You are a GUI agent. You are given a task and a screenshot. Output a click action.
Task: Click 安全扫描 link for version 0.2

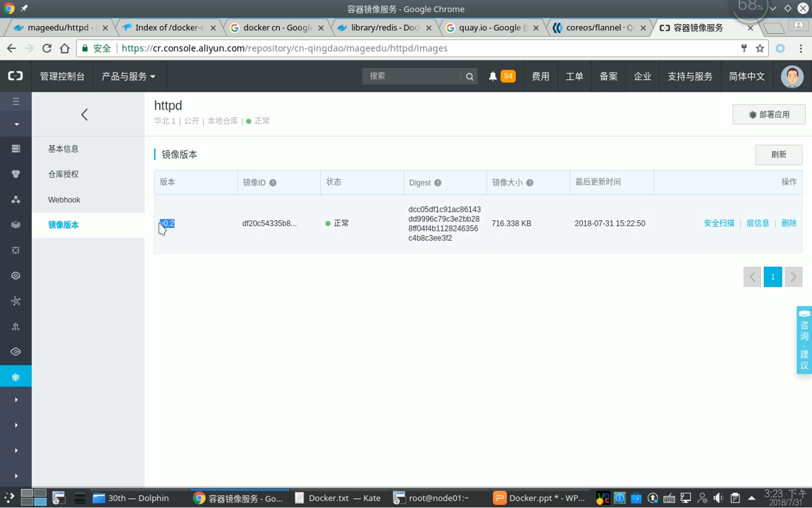tap(719, 224)
